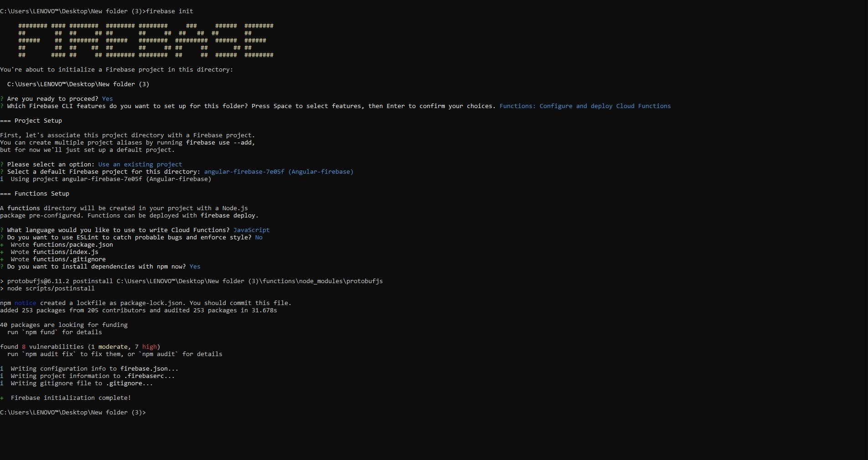The height and width of the screenshot is (460, 868).
Task: Click 'Functions: Configure and deploy Cloud Functions' text
Action: coord(584,106)
